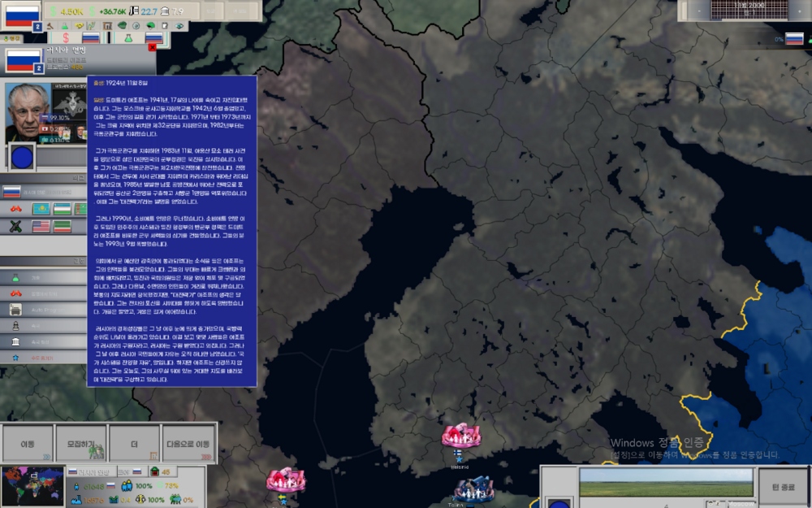The width and height of the screenshot is (812, 508).
Task: Click the blue circle below portrait
Action: click(x=22, y=157)
